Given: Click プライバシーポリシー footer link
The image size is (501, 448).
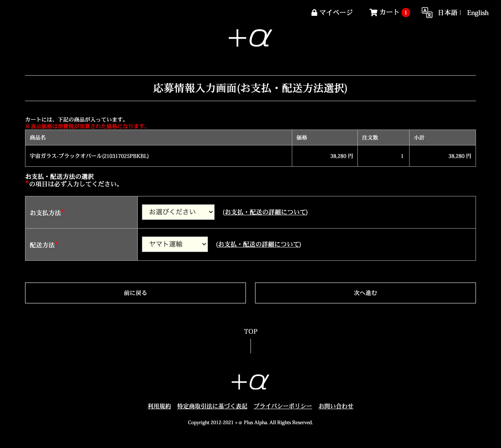Looking at the screenshot, I should point(282,406).
